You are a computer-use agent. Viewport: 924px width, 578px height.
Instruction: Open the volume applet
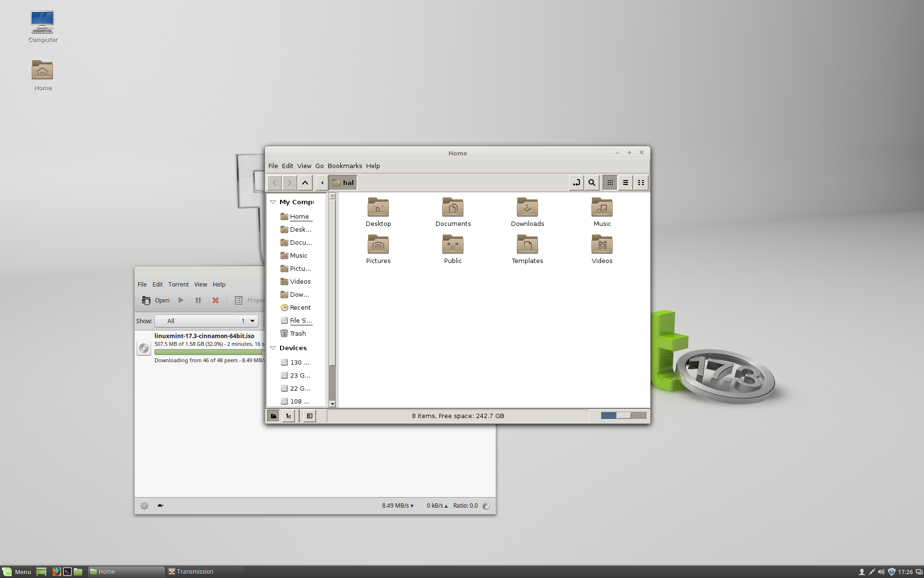881,572
